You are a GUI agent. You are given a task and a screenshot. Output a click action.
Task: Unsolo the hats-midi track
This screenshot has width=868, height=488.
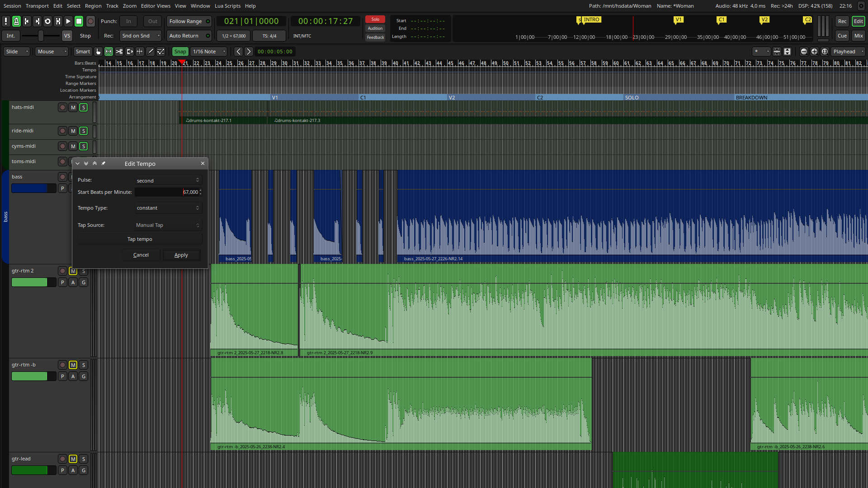(84, 108)
